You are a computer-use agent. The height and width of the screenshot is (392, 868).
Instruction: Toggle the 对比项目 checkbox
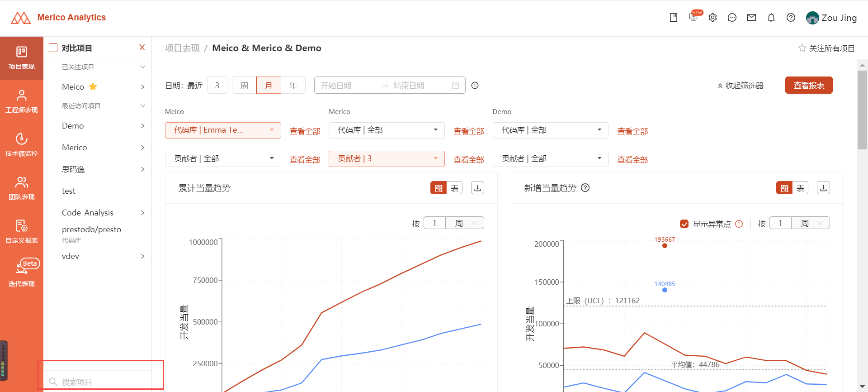click(x=53, y=48)
